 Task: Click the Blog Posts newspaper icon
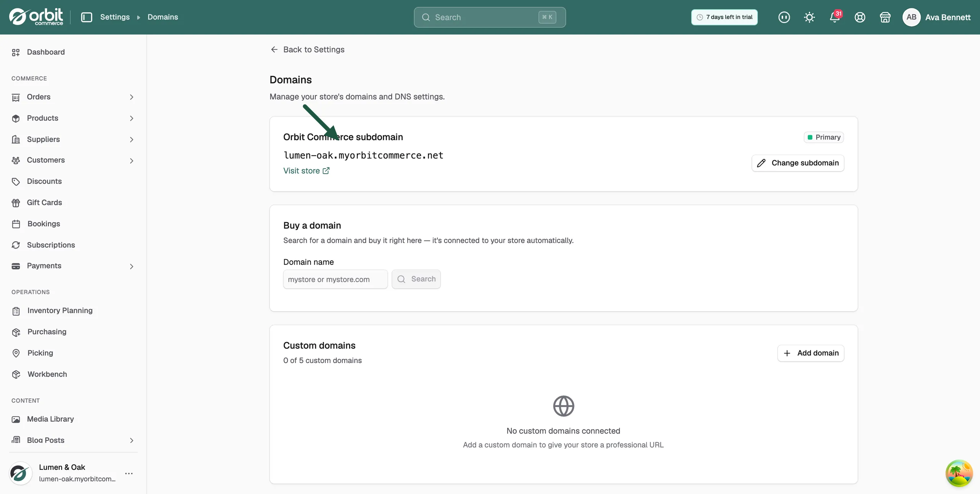click(x=16, y=440)
